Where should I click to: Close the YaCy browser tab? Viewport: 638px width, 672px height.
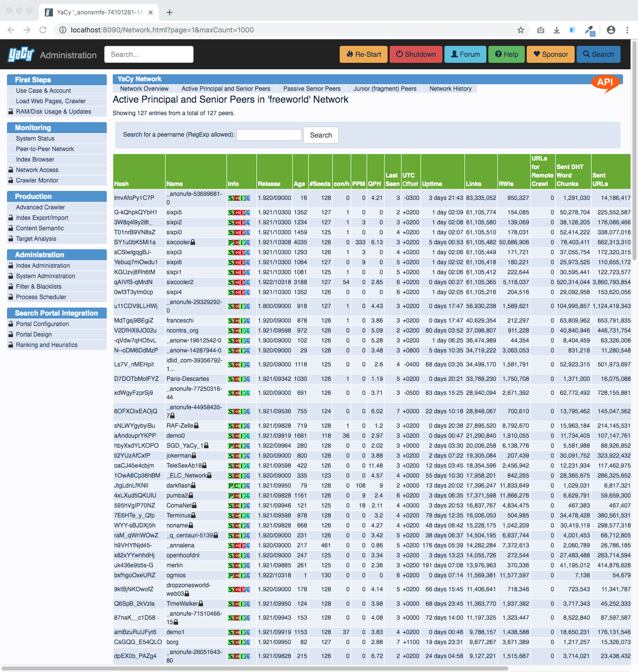[x=151, y=12]
